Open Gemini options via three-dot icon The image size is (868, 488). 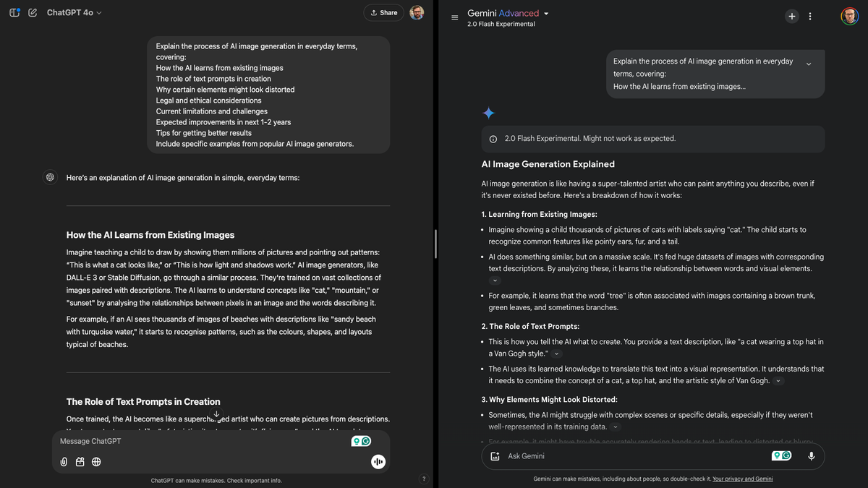coord(809,16)
